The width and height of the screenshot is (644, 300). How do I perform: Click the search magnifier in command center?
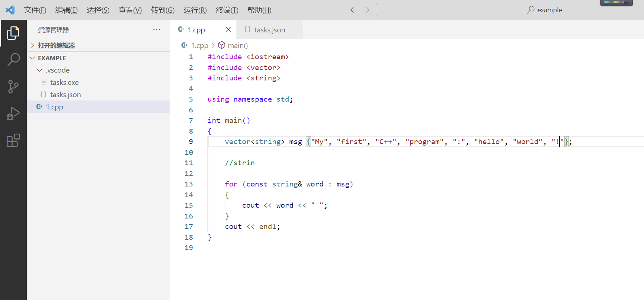(531, 10)
